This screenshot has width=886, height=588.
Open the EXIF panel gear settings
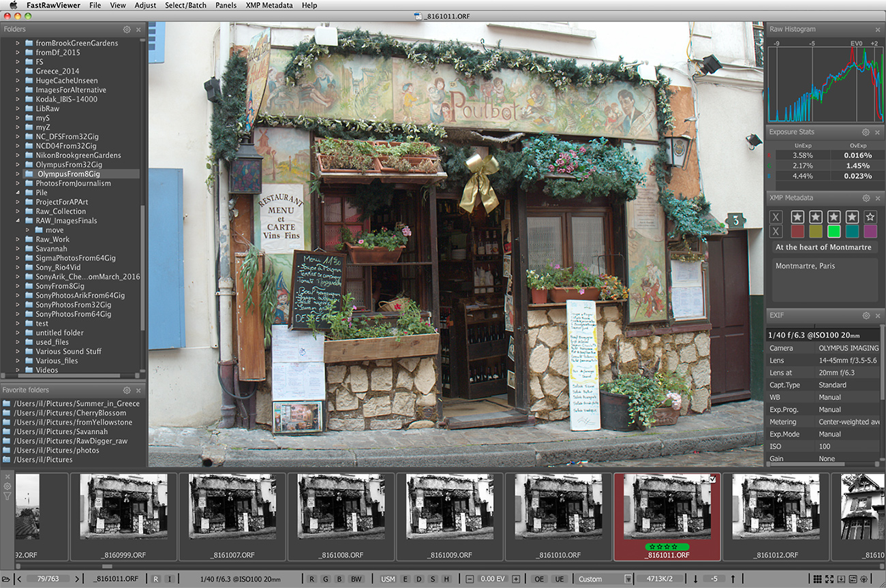(x=866, y=315)
